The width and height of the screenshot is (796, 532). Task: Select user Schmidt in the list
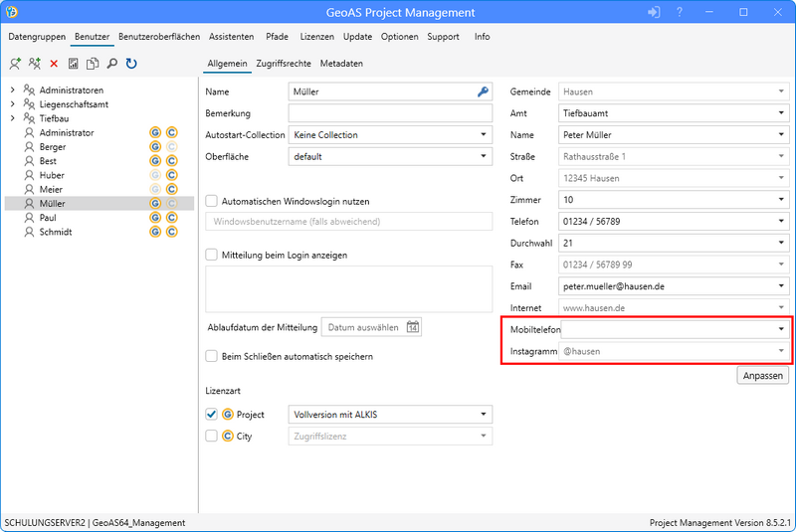click(55, 232)
